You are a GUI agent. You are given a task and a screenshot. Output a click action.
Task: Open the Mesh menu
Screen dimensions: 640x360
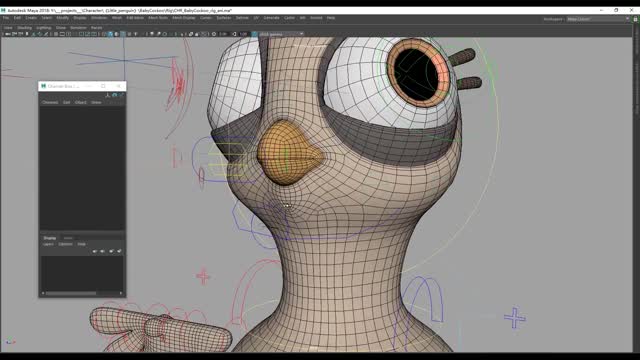tap(117, 18)
